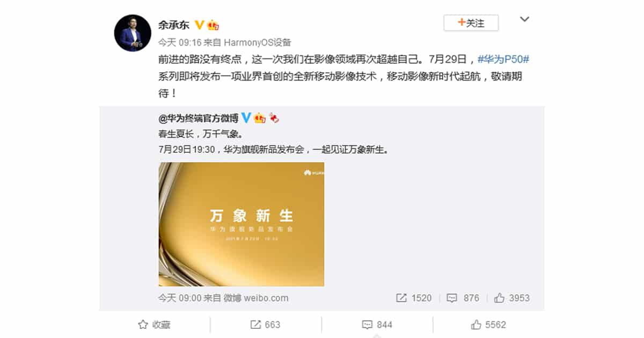
Task: Expand the chevron menu next to 关注
Action: pos(525,20)
